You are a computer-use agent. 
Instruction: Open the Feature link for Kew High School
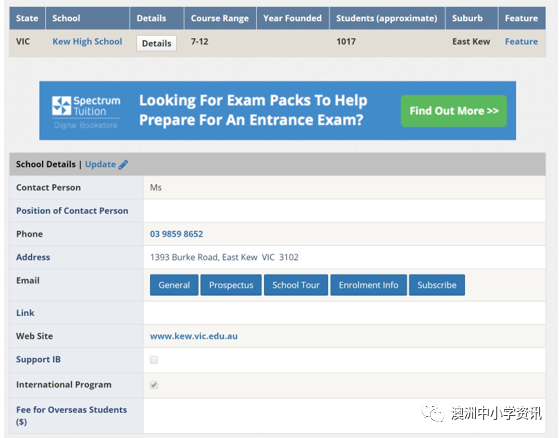point(521,42)
